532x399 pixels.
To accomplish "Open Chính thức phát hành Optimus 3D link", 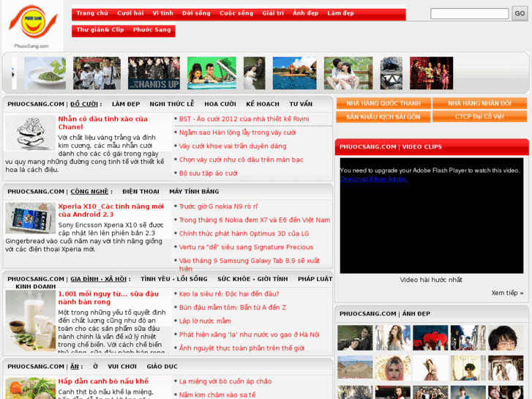I will 244,234.
